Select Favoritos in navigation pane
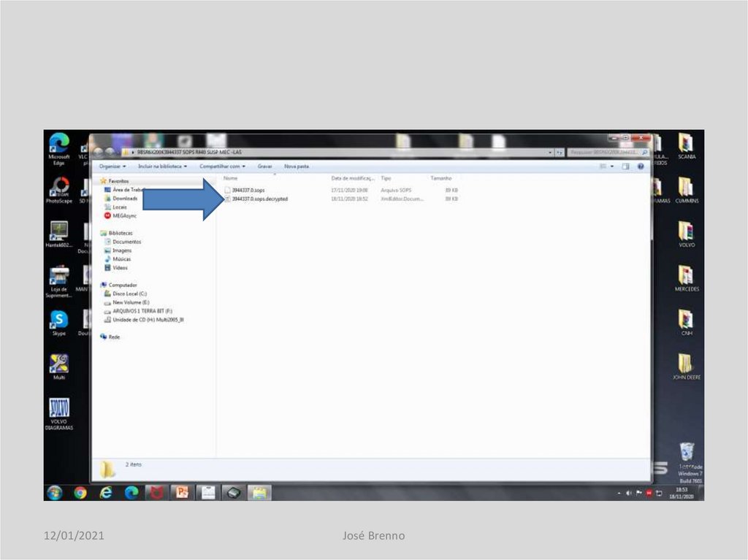This screenshot has width=748, height=560. click(115, 181)
